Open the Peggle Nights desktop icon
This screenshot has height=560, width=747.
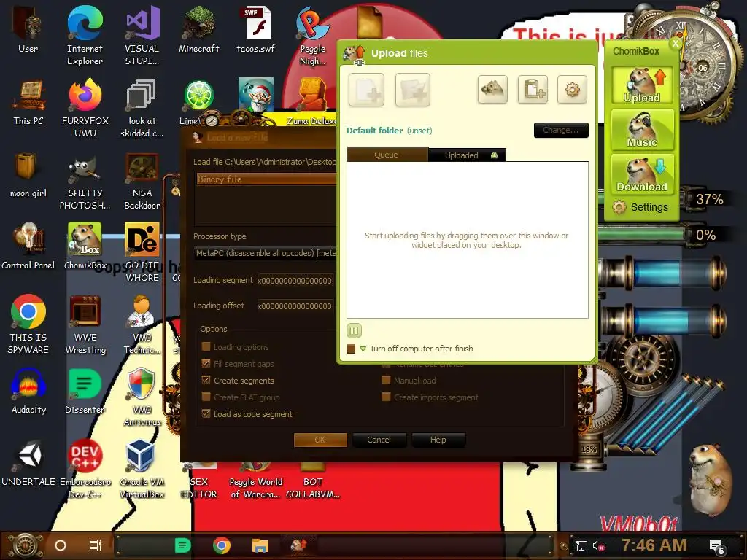tap(312, 35)
